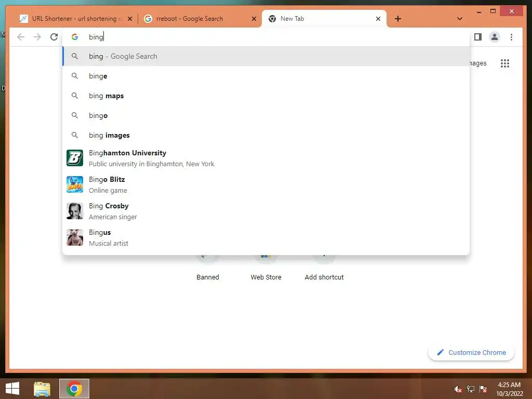The height and width of the screenshot is (399, 532).
Task: Click the Bingo Blitz game thumbnail
Action: pyautogui.click(x=75, y=184)
